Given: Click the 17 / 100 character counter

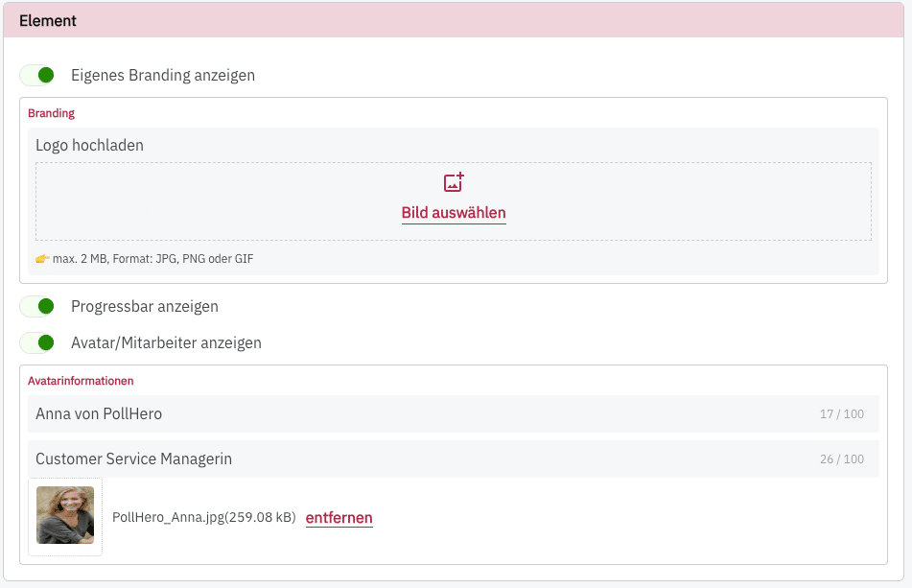Looking at the screenshot, I should pos(841,414).
